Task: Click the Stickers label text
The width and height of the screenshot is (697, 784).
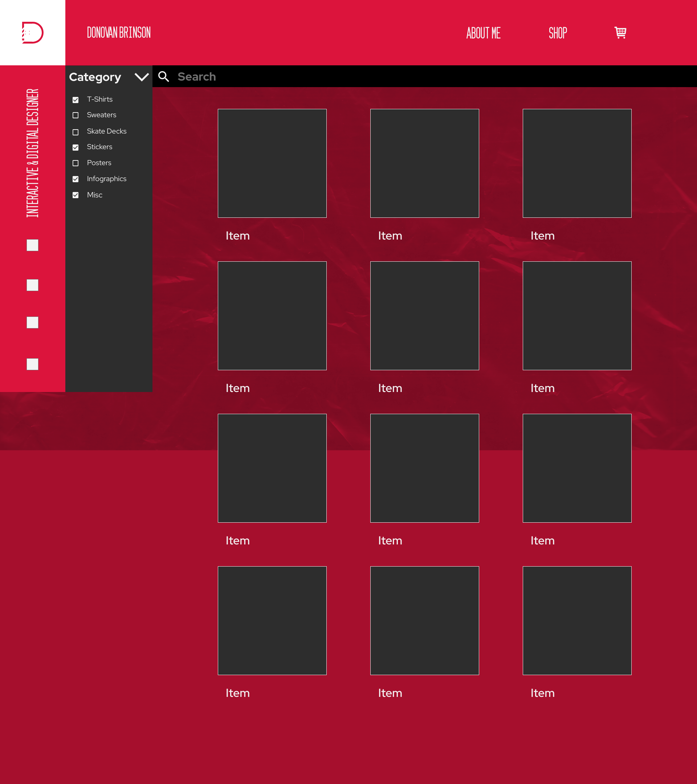Action: (100, 147)
